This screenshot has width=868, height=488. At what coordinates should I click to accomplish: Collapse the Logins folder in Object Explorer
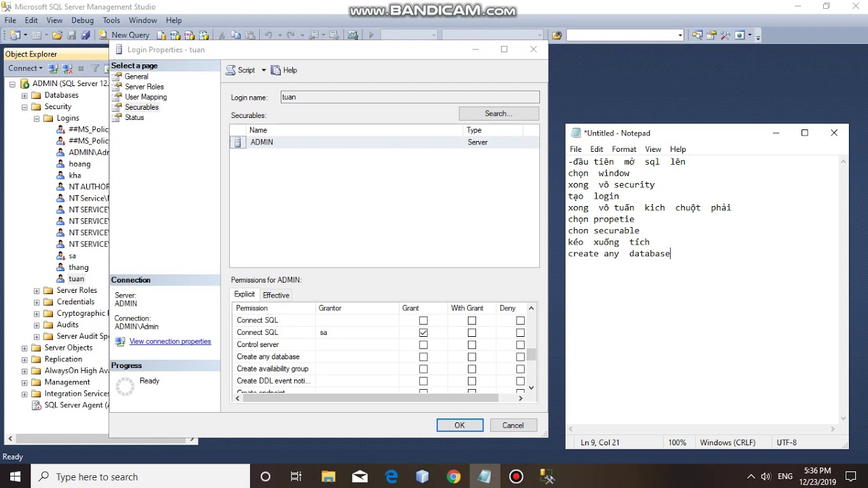37,119
